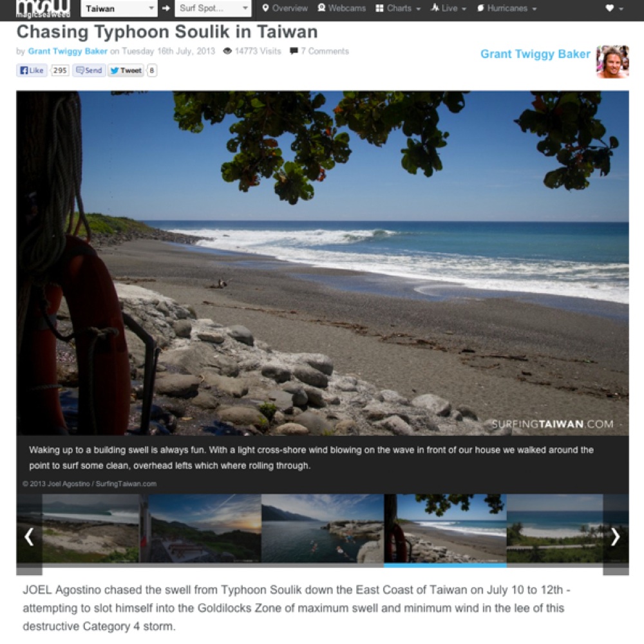644x644 pixels.
Task: Expand the Taiwan region dropdown
Action: coord(119,8)
